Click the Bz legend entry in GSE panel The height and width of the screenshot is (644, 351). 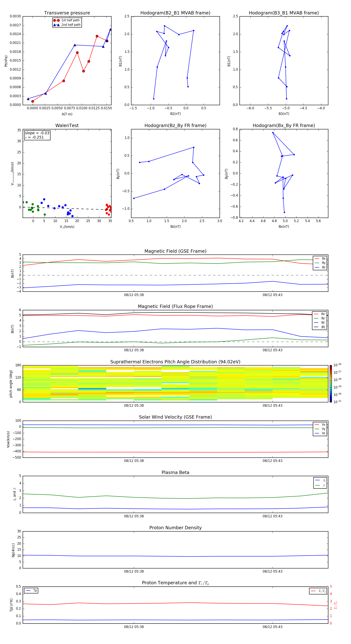click(320, 267)
